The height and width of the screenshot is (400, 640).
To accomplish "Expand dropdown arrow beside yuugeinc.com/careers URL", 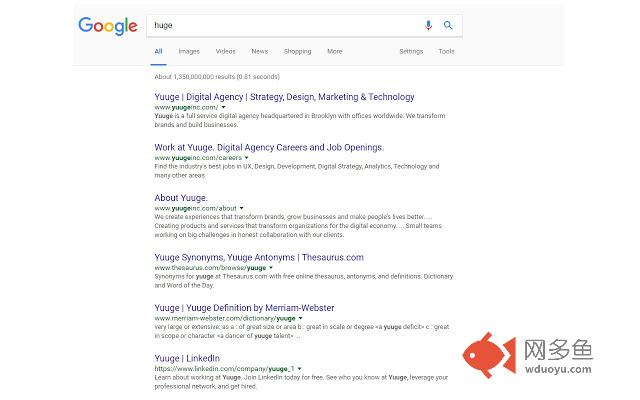I will [247, 158].
